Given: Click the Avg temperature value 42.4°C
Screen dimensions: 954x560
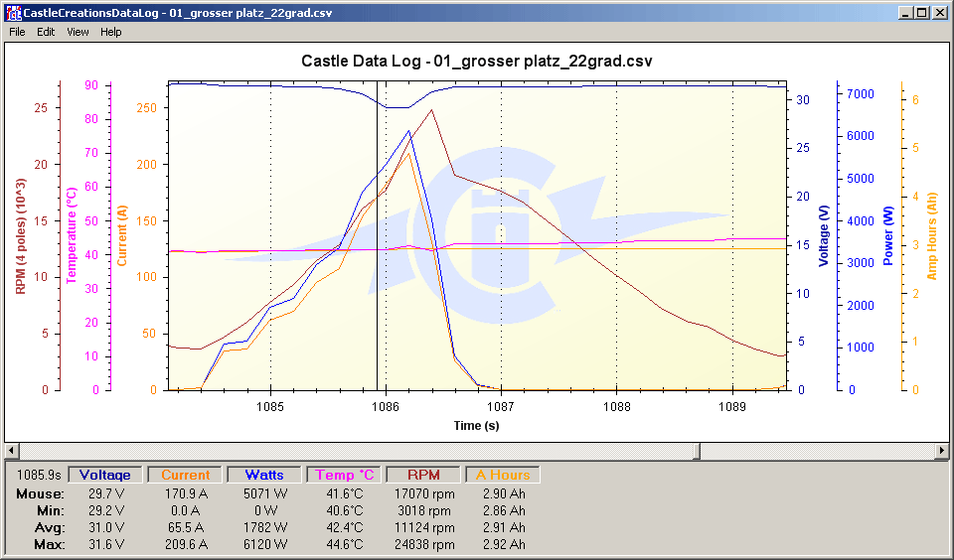Looking at the screenshot, I should pyautogui.click(x=345, y=528).
